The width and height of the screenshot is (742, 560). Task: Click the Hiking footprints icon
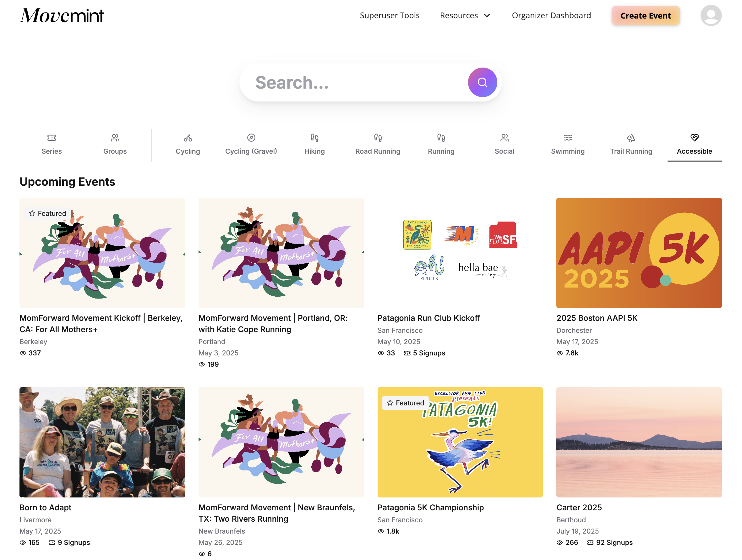tap(314, 138)
